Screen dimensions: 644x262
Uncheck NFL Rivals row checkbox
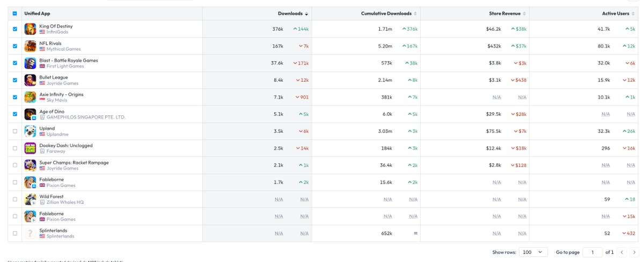pos(15,46)
